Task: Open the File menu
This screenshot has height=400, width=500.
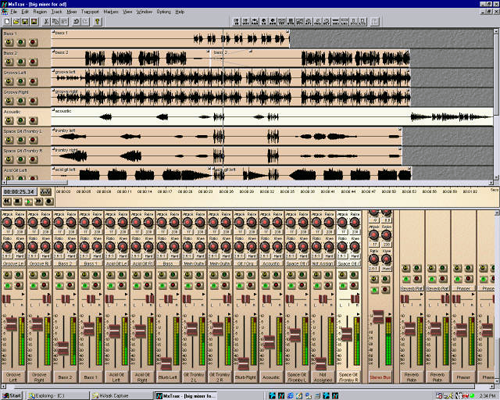Action: (13, 12)
